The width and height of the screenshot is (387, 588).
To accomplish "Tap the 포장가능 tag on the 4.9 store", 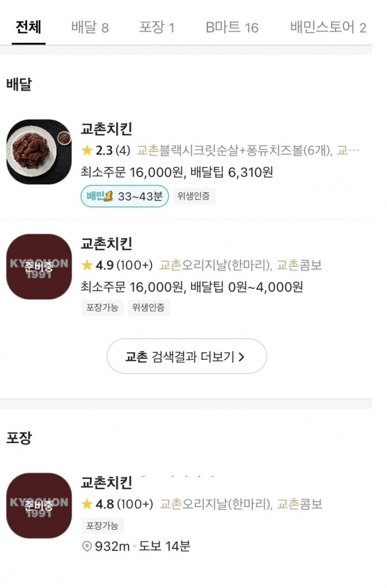I will coord(102,307).
